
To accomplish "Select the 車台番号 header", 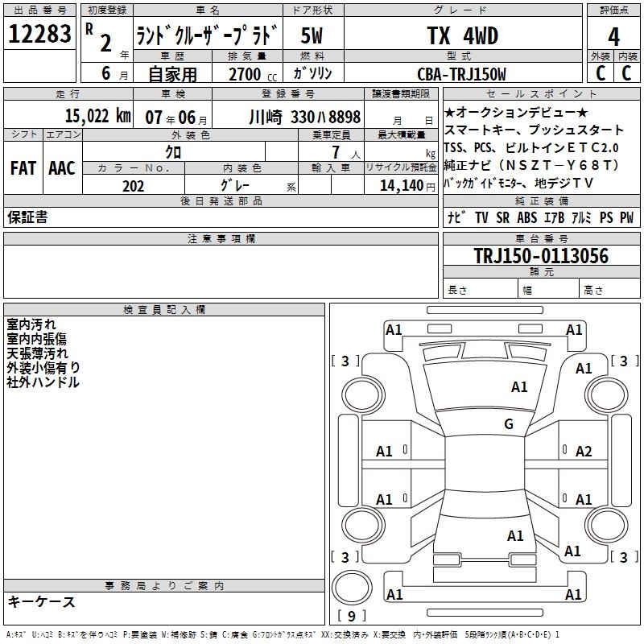I will pyautogui.click(x=542, y=238).
